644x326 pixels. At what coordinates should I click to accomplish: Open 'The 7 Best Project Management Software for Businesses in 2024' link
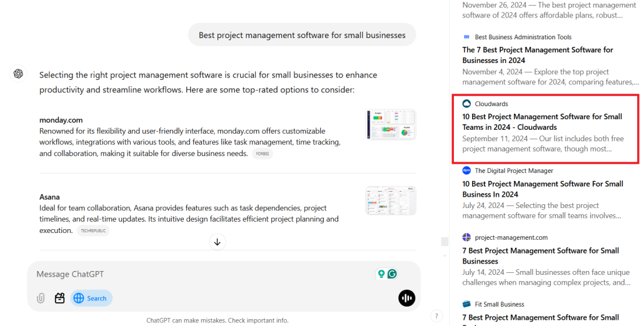pos(538,55)
